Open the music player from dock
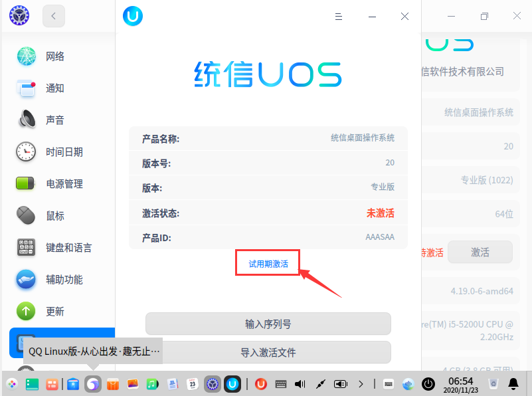This screenshot has width=532, height=396. point(152,384)
